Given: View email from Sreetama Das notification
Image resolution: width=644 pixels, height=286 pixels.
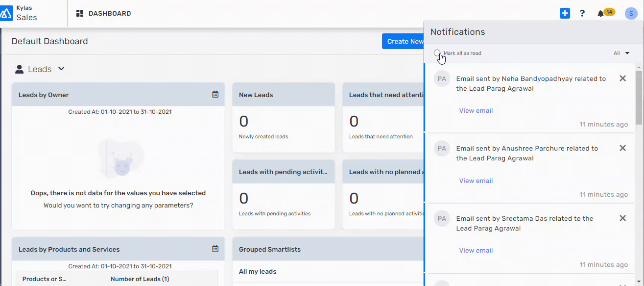Looking at the screenshot, I should click(476, 250).
